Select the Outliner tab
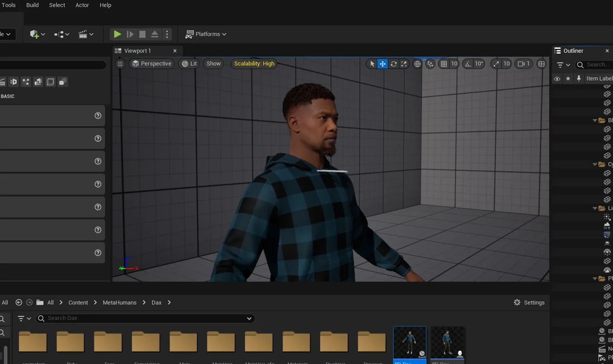Image resolution: width=613 pixels, height=364 pixels. coord(573,51)
